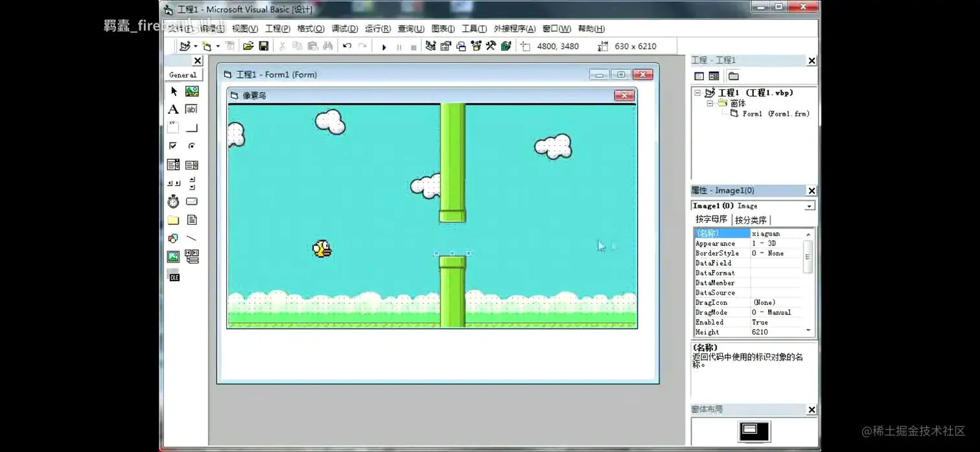Select the yellow bird image on form

pyautogui.click(x=322, y=249)
